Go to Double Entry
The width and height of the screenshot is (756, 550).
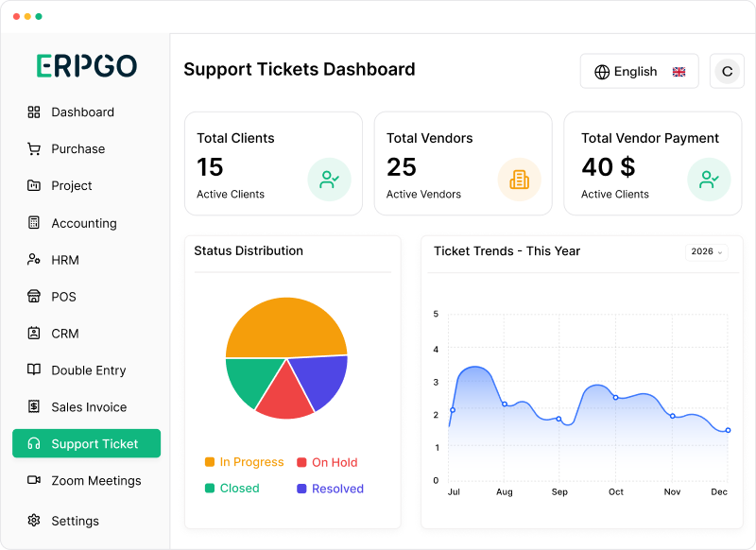point(86,370)
